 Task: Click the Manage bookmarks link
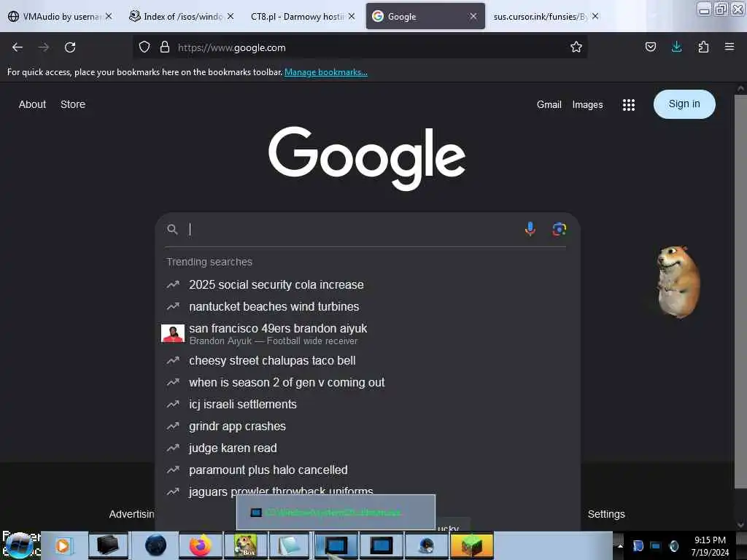(326, 72)
